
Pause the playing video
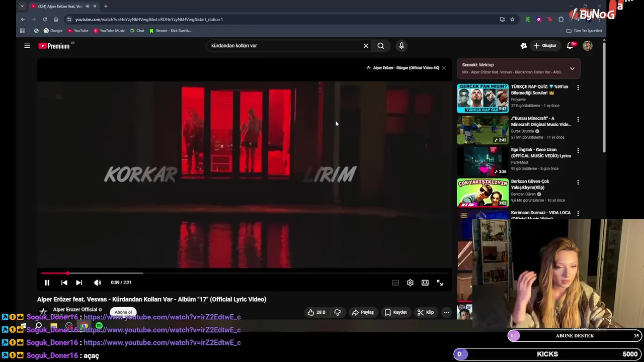click(x=47, y=283)
